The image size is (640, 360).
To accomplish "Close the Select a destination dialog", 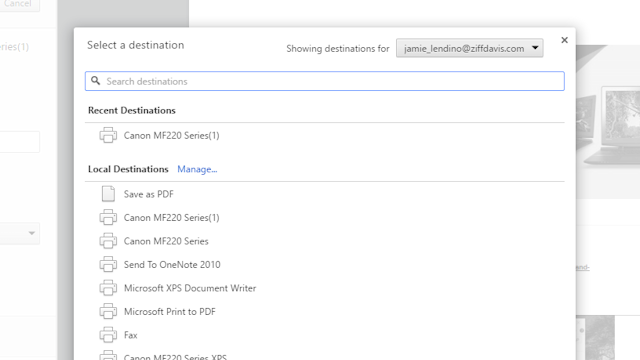I will tap(564, 40).
